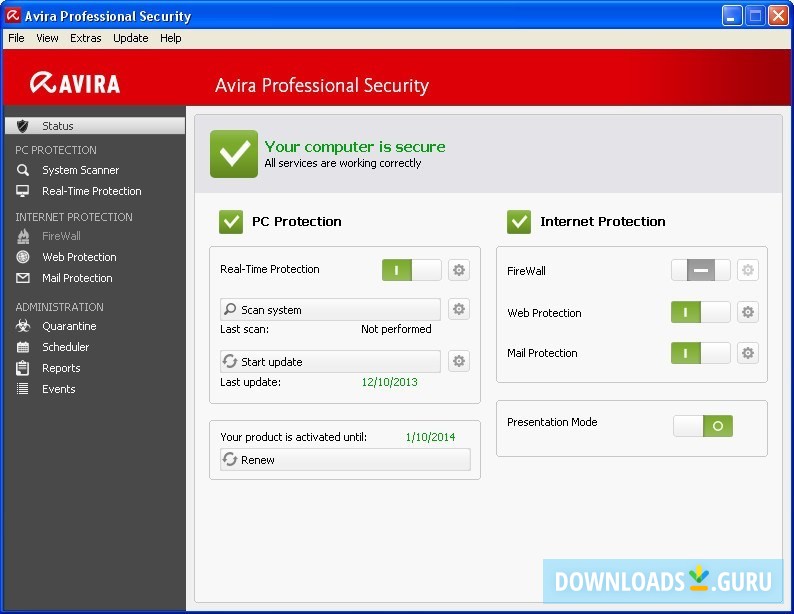Viewport: 794px width, 614px height.
Task: Click the Scan system button
Action: click(x=330, y=309)
